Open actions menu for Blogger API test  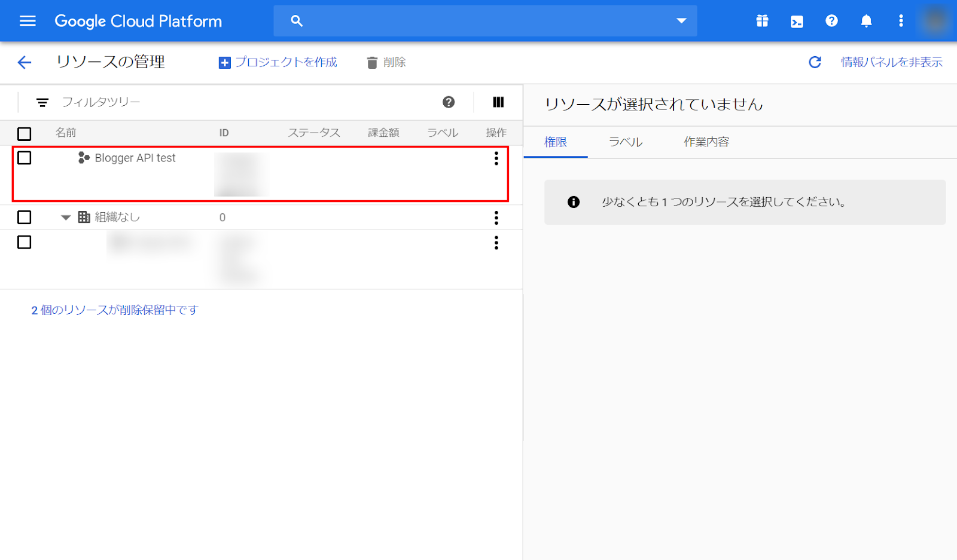pyautogui.click(x=496, y=158)
